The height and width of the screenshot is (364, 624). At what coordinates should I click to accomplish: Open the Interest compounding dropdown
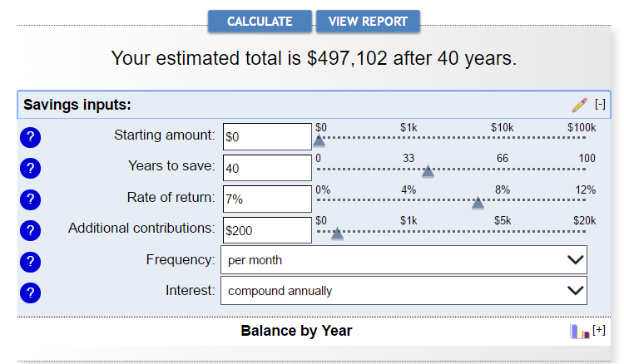(404, 291)
